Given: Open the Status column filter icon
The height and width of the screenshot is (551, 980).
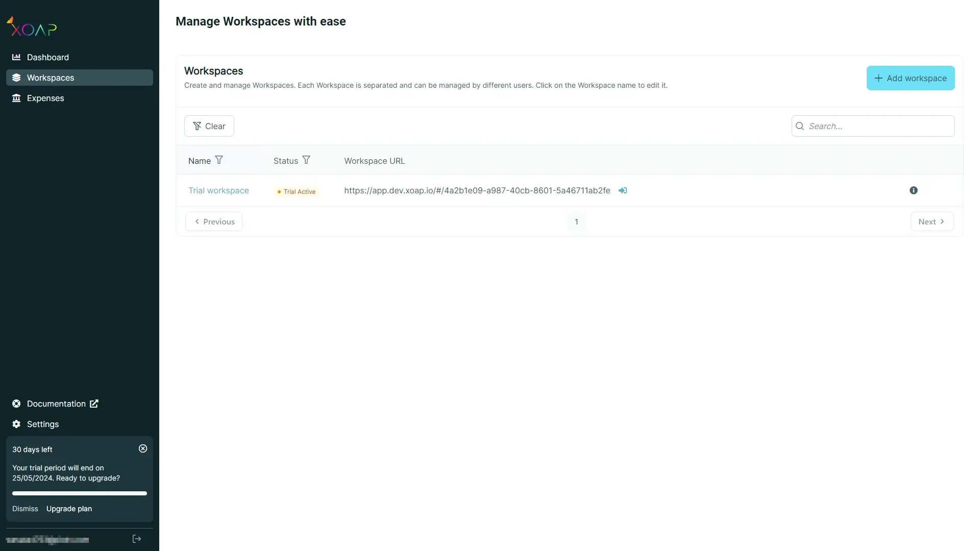Looking at the screenshot, I should coord(306,160).
